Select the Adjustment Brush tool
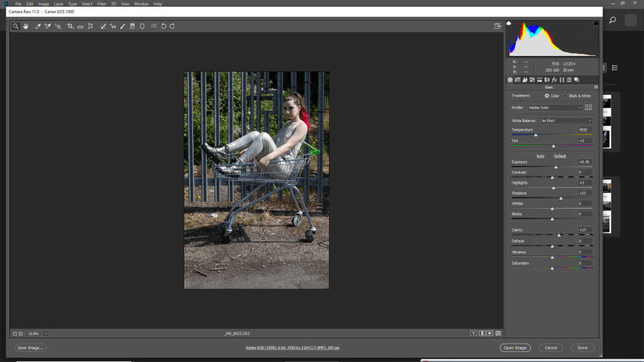This screenshot has width=644, height=362. click(x=123, y=26)
